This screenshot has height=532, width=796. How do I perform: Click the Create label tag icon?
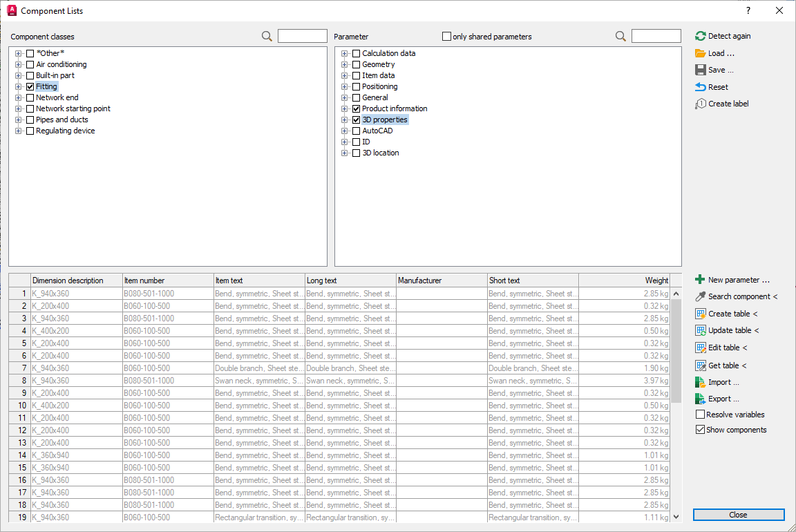click(701, 104)
